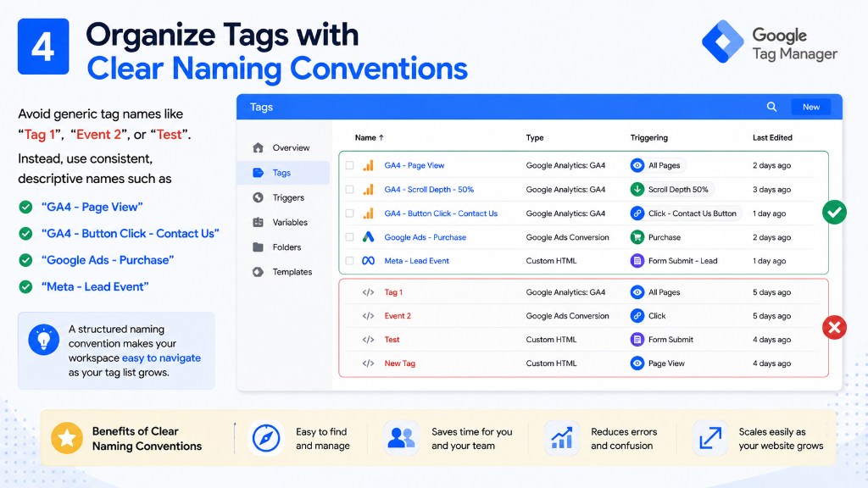Select Tags in the sidebar
Viewport: 868px width, 488px height.
(x=283, y=173)
